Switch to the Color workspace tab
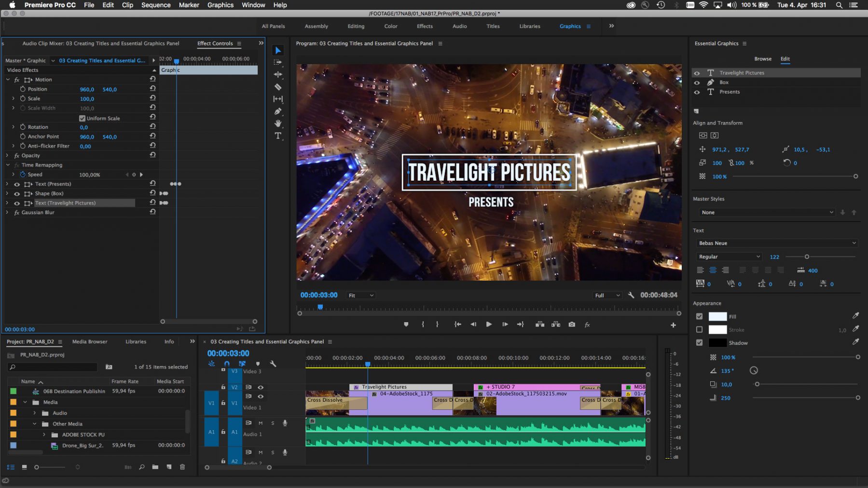 click(x=390, y=26)
